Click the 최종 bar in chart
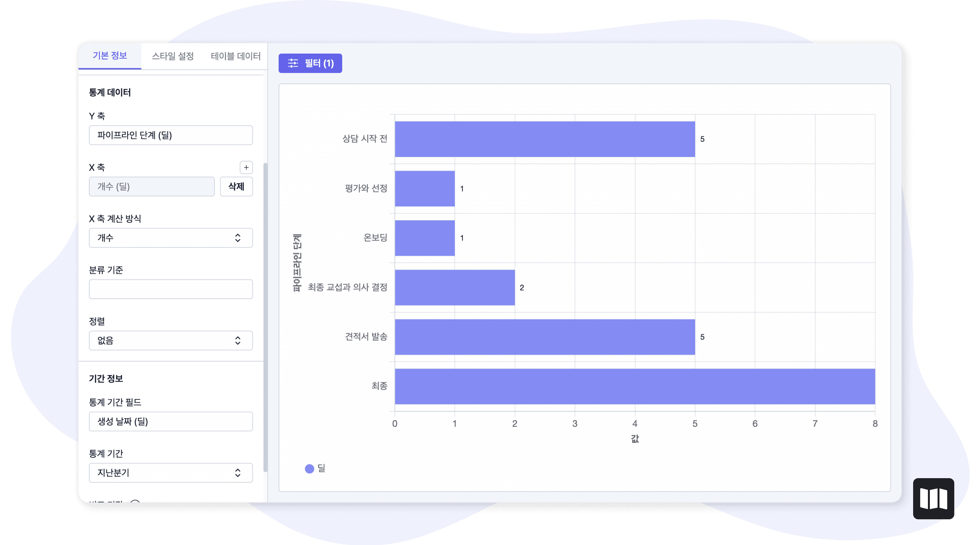This screenshot has width=980, height=545. [635, 386]
